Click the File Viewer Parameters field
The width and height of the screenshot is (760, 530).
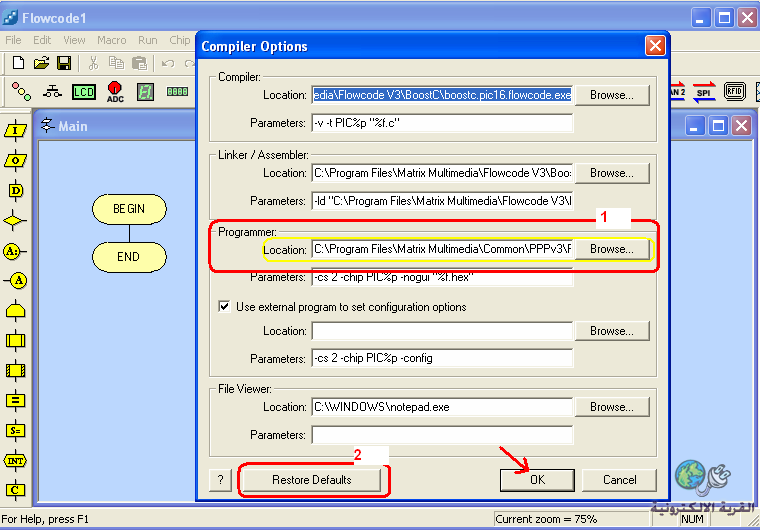442,435
